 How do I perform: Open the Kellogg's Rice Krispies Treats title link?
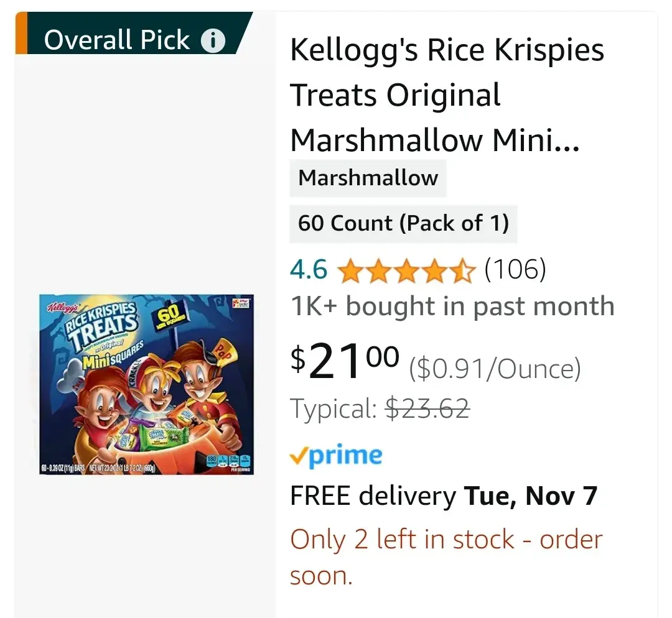coord(447,95)
